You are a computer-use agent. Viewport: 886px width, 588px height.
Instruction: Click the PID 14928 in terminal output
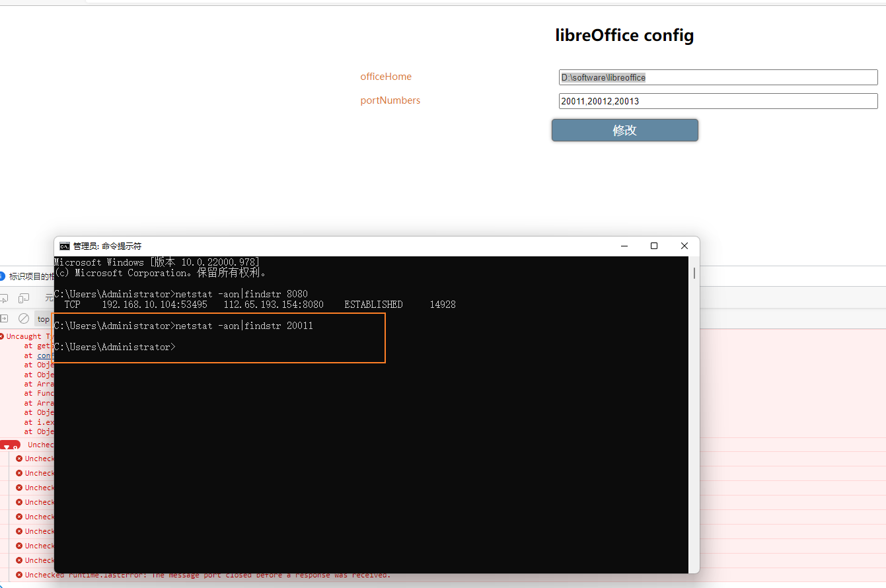(x=443, y=305)
